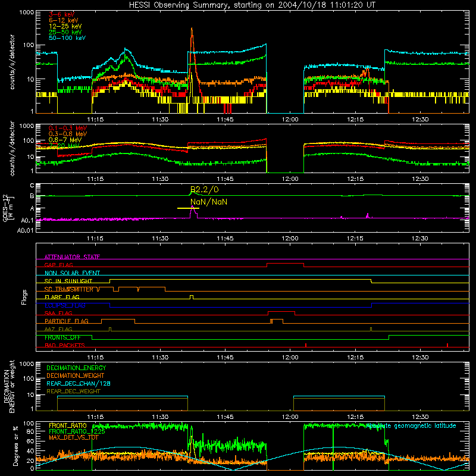Click the DECIMATION_ENERGY legend label
Screen dimensions: 476x476
tap(76, 368)
